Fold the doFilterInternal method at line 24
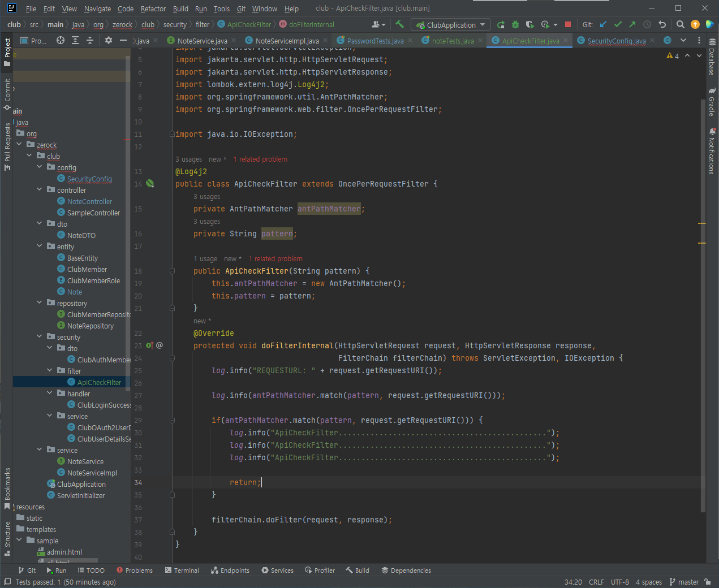The width and height of the screenshot is (719, 588). point(172,358)
